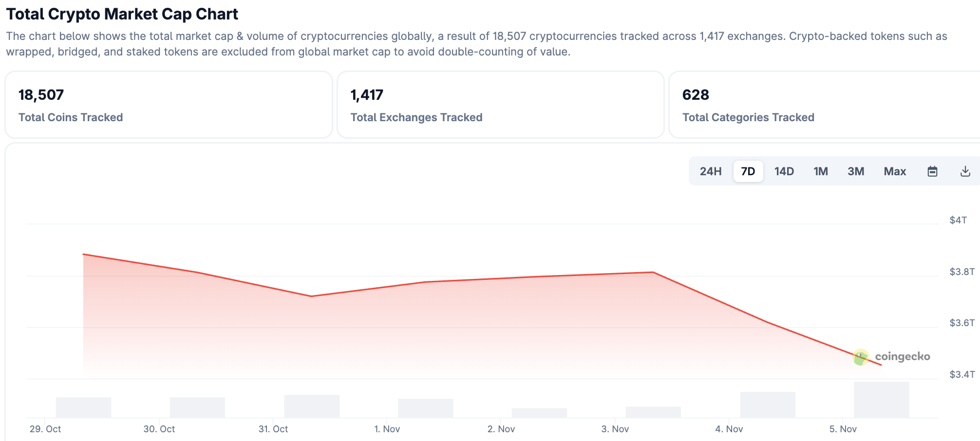This screenshot has height=441, width=980.
Task: Select the 24H time range
Action: [x=711, y=171]
